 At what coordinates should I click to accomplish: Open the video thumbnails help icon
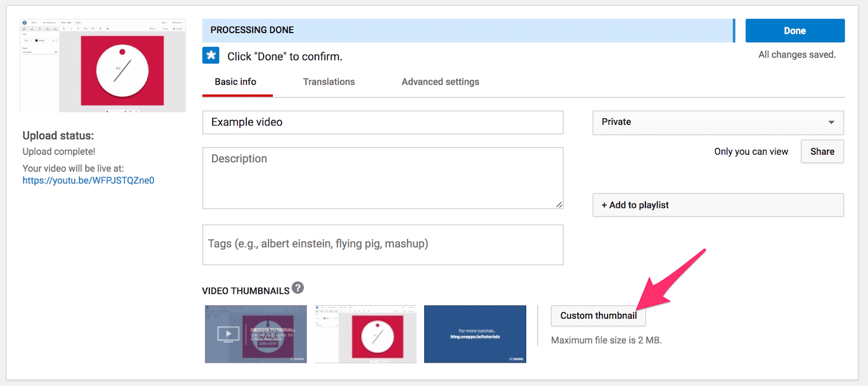click(298, 288)
